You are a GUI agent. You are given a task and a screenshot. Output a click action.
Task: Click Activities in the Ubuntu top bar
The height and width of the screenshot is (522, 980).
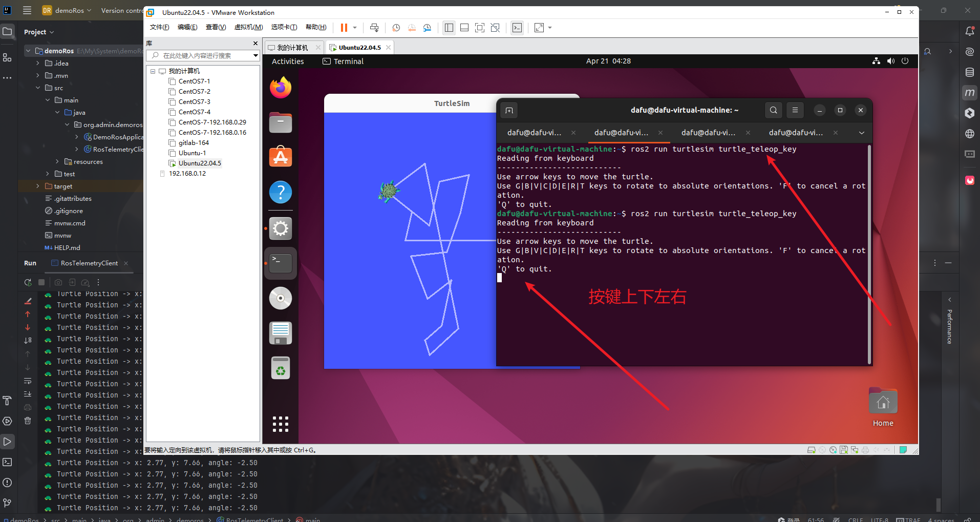tap(288, 61)
